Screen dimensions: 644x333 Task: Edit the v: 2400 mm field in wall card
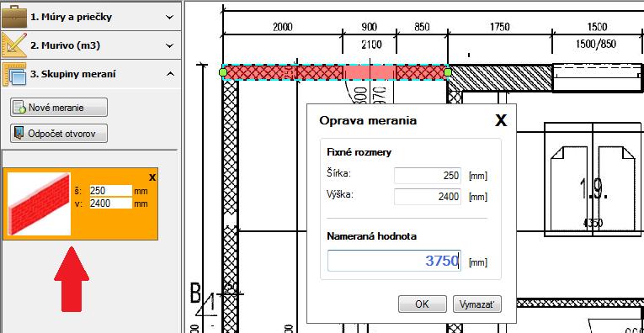110,203
